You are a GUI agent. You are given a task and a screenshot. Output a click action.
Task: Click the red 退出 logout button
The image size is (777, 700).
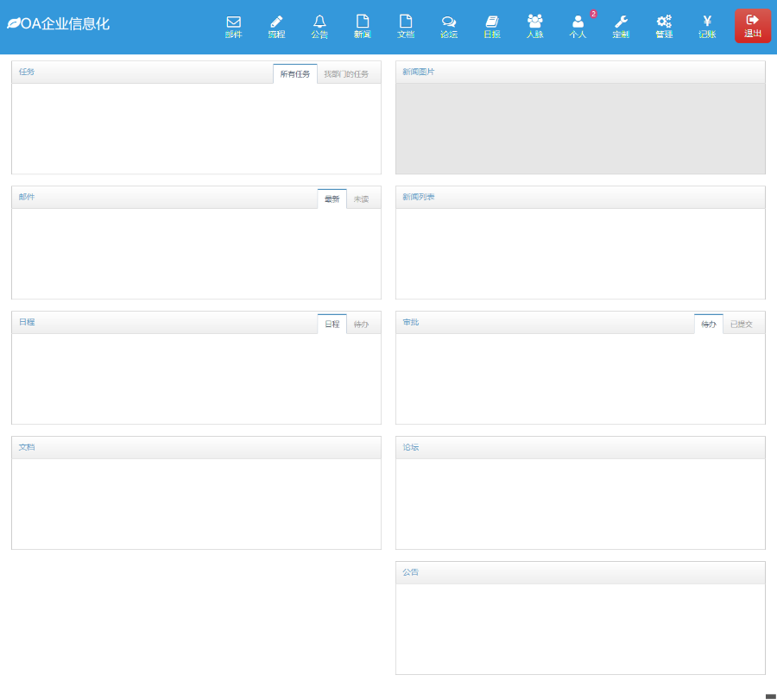[753, 26]
